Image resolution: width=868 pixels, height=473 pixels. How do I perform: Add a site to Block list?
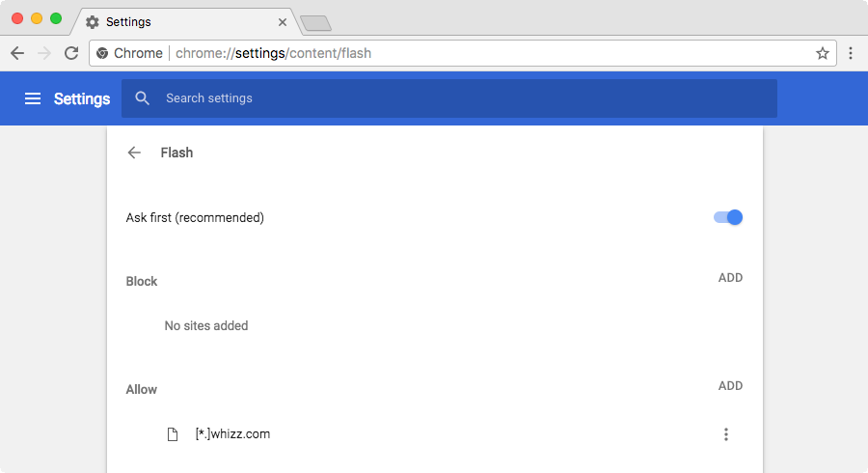(x=730, y=278)
